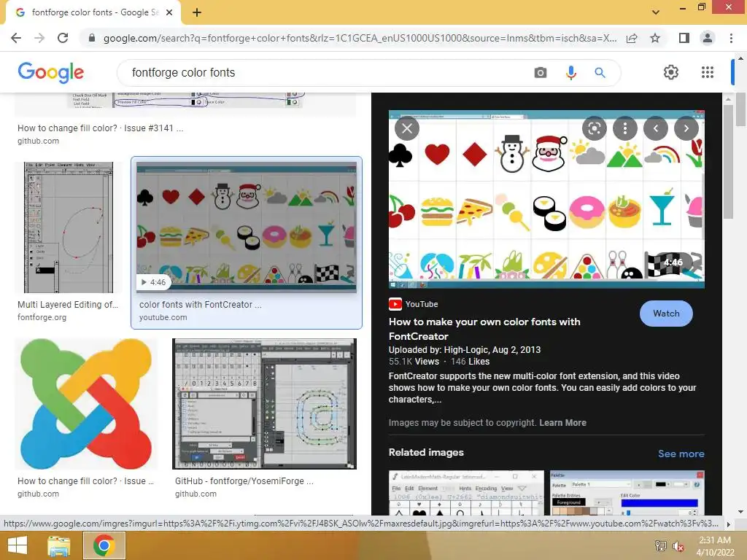Click the Learn More copyright link

click(x=562, y=423)
